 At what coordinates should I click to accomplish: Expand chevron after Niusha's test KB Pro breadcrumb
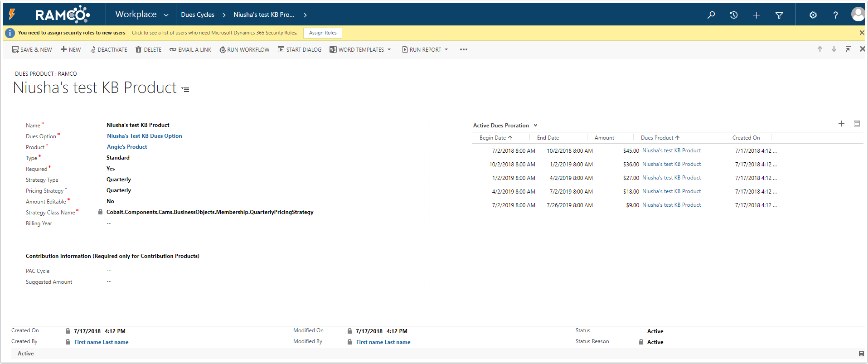click(305, 15)
